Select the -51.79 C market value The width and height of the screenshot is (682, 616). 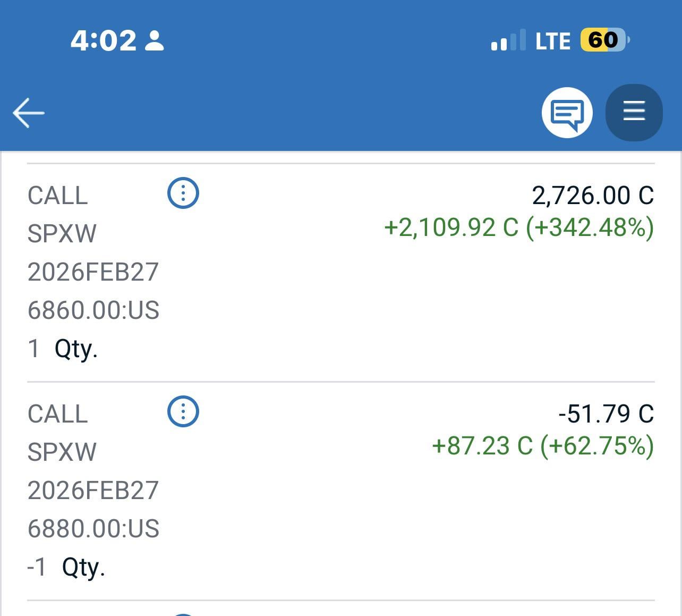(x=606, y=414)
